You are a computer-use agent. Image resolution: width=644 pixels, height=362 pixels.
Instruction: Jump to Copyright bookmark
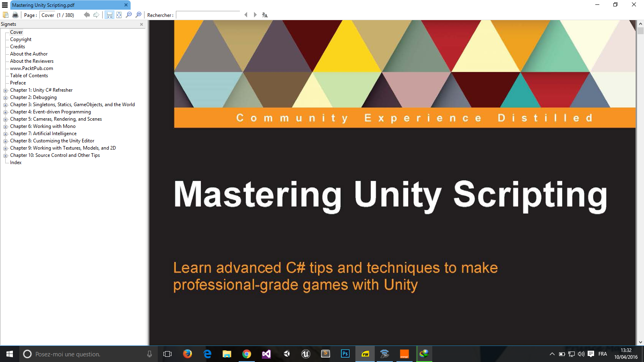click(21, 39)
